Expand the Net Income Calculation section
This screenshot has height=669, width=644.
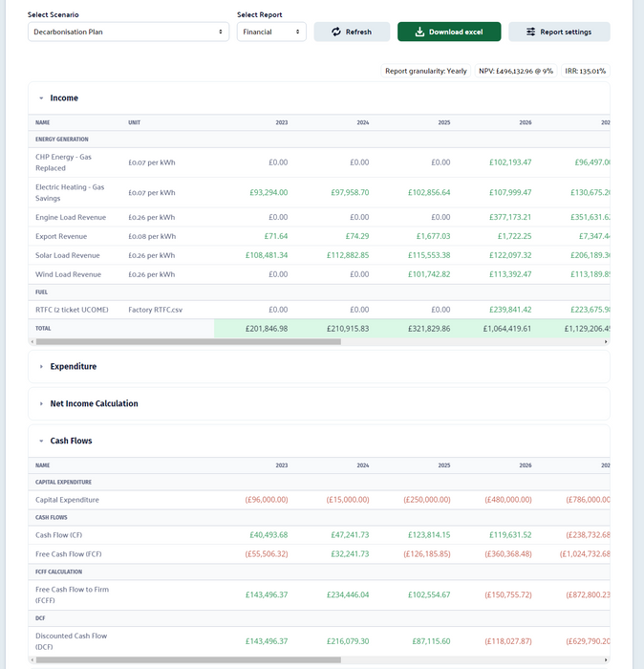[x=41, y=403]
